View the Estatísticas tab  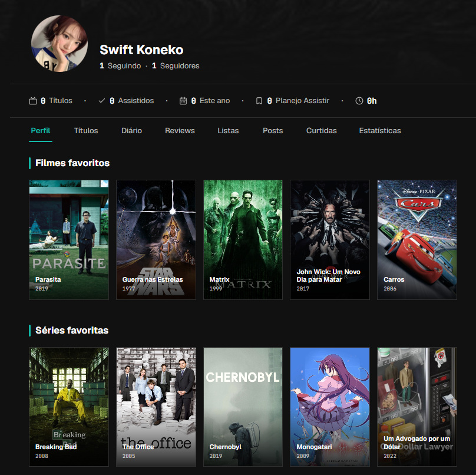380,131
